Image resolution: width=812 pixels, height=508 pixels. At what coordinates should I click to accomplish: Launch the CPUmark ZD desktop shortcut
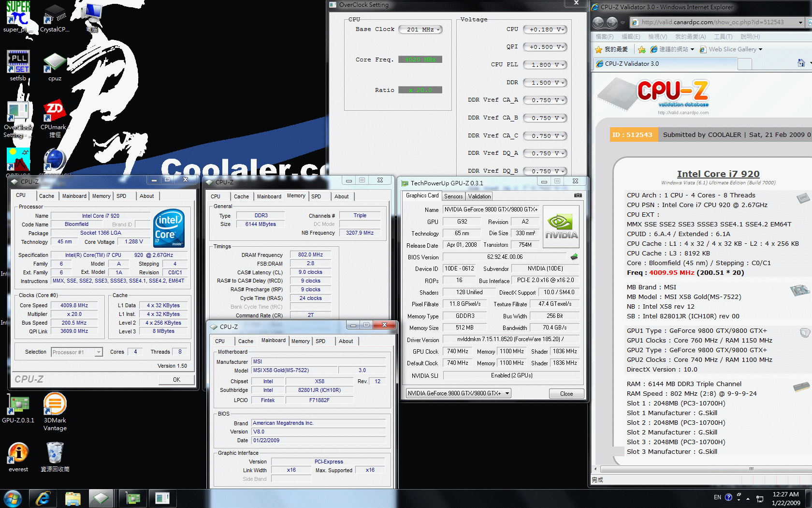click(x=55, y=119)
